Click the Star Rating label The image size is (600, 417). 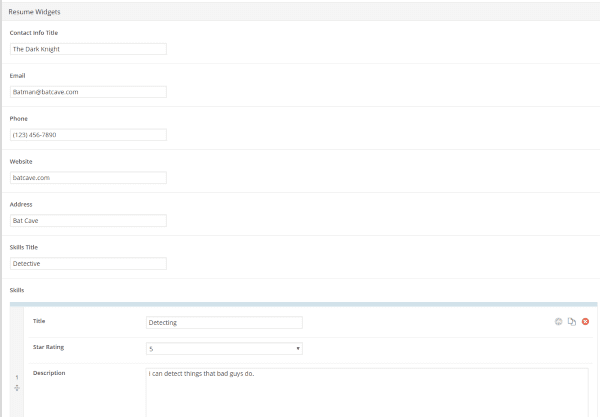(x=51, y=347)
